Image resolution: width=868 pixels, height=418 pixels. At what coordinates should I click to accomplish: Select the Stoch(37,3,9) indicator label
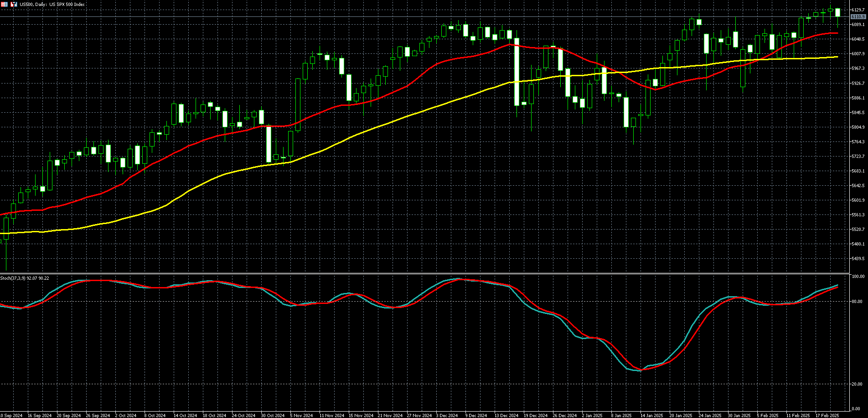pyautogui.click(x=25, y=278)
